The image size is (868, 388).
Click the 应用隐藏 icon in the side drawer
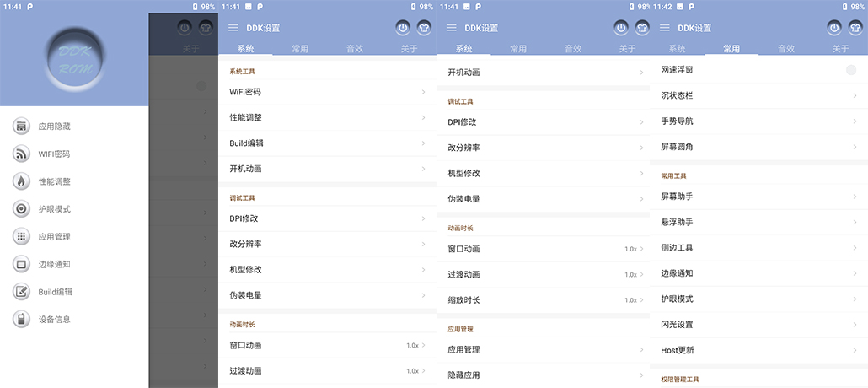(21, 127)
